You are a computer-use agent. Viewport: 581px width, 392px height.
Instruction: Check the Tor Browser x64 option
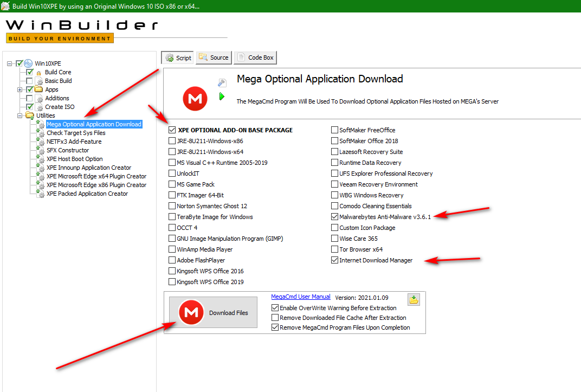(x=334, y=249)
